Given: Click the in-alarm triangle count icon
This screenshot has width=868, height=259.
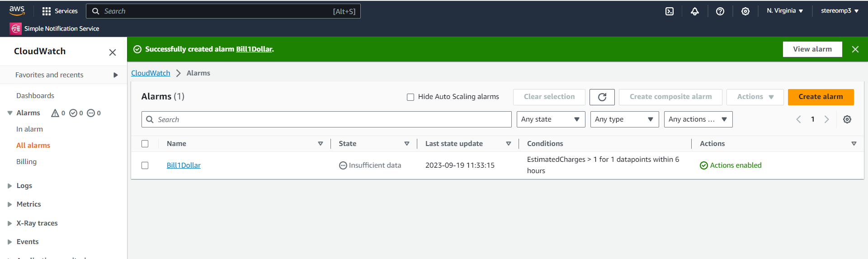Looking at the screenshot, I should (x=55, y=113).
